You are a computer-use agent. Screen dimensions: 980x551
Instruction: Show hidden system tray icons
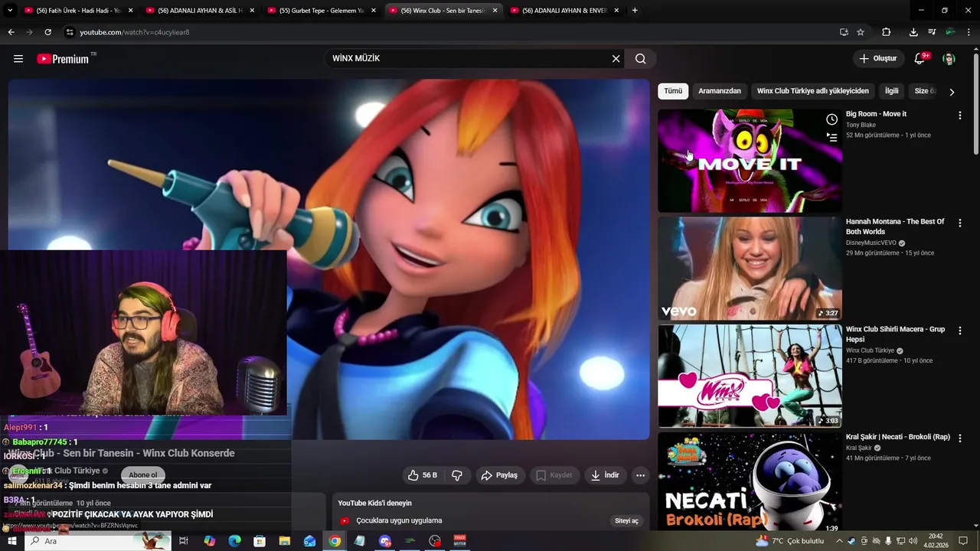840,541
